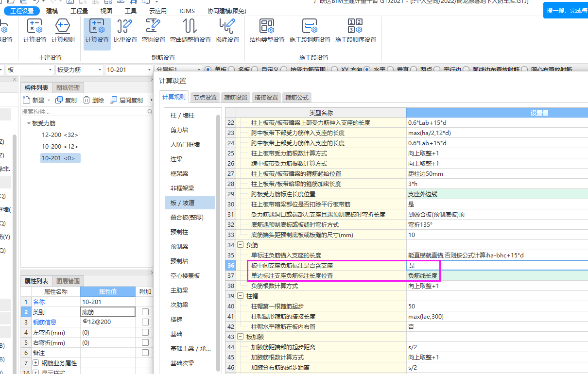Click the 新建 component icon
588x374 pixels.
pyautogui.click(x=26, y=100)
